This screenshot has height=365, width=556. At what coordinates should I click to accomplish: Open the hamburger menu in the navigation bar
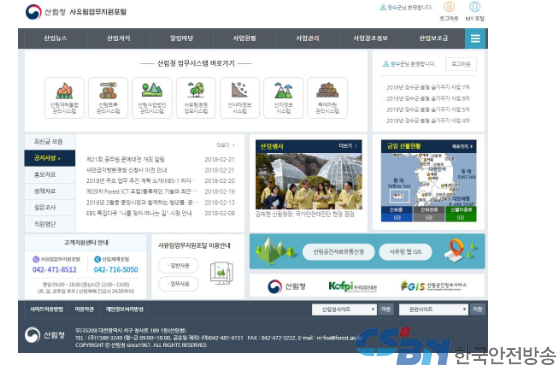(475, 38)
